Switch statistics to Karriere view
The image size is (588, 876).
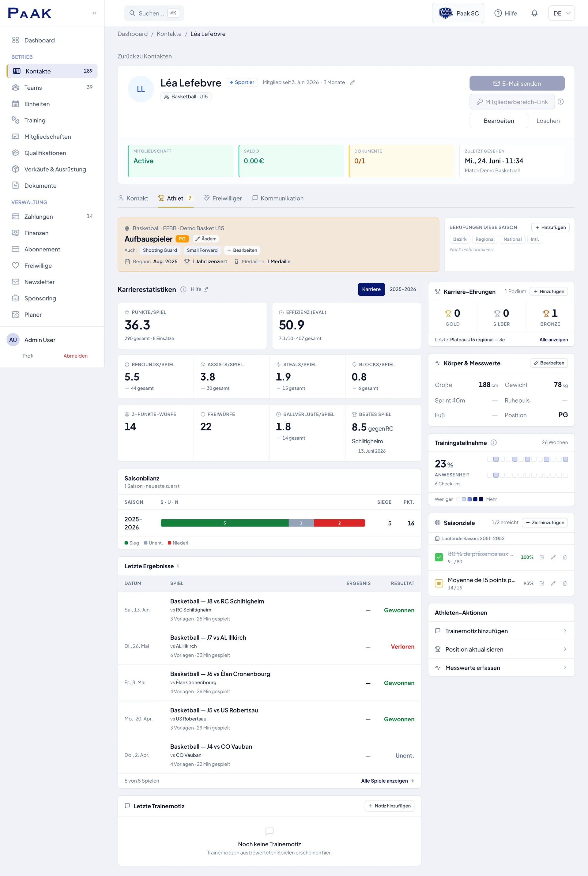pos(371,289)
